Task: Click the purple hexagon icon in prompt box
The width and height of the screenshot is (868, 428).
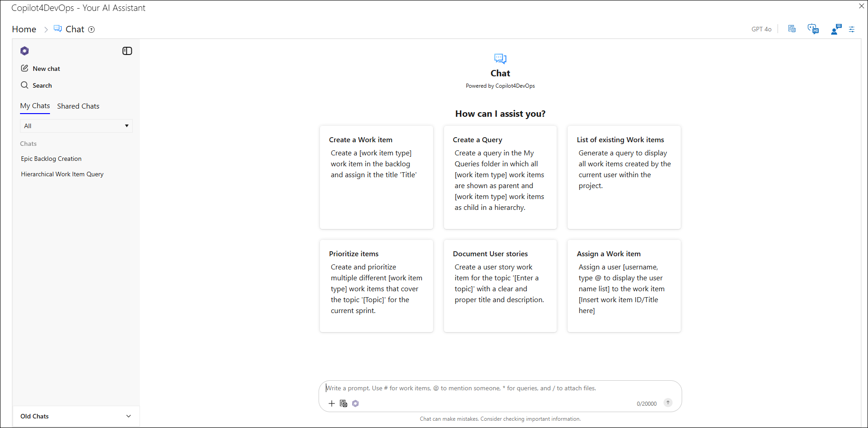Action: pyautogui.click(x=355, y=403)
